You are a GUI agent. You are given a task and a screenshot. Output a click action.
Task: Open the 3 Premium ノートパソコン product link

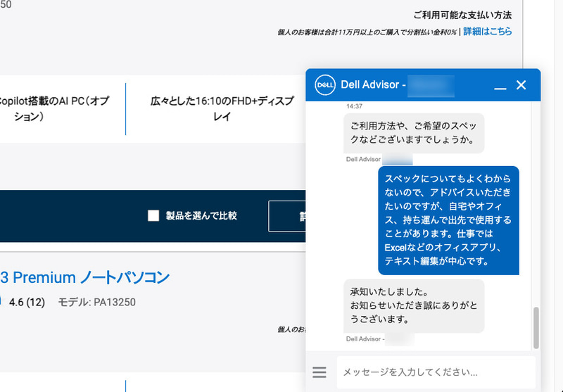tap(84, 277)
